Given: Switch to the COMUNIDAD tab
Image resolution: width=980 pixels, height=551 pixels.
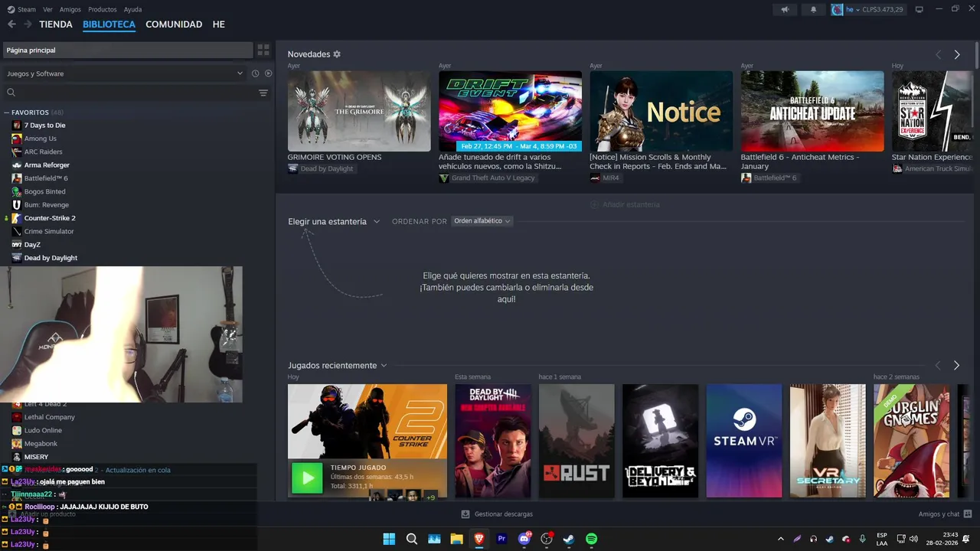Looking at the screenshot, I should [x=174, y=24].
